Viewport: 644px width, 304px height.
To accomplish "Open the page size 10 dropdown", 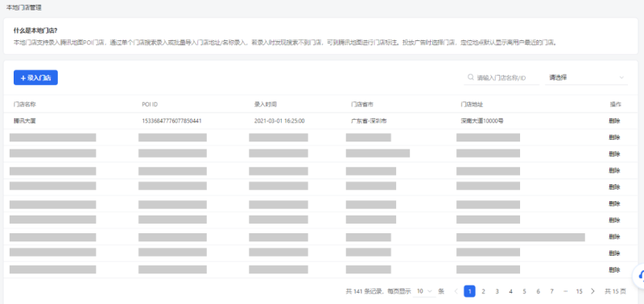I will point(424,291).
